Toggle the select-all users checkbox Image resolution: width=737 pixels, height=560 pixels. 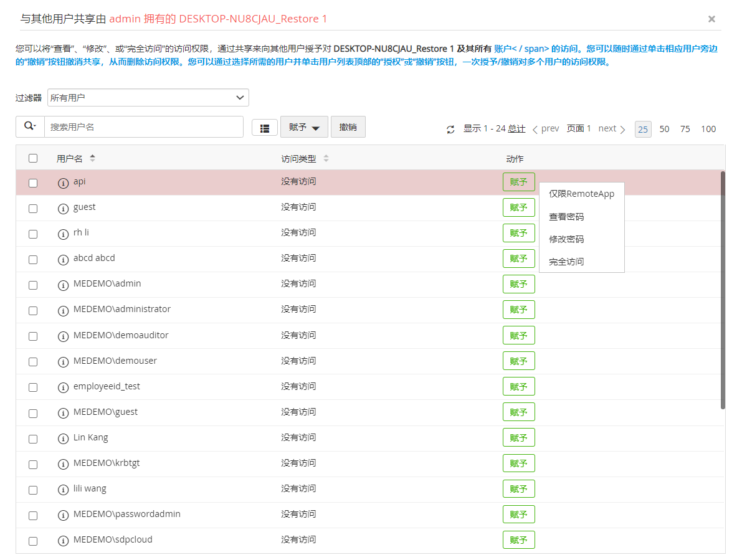click(33, 158)
